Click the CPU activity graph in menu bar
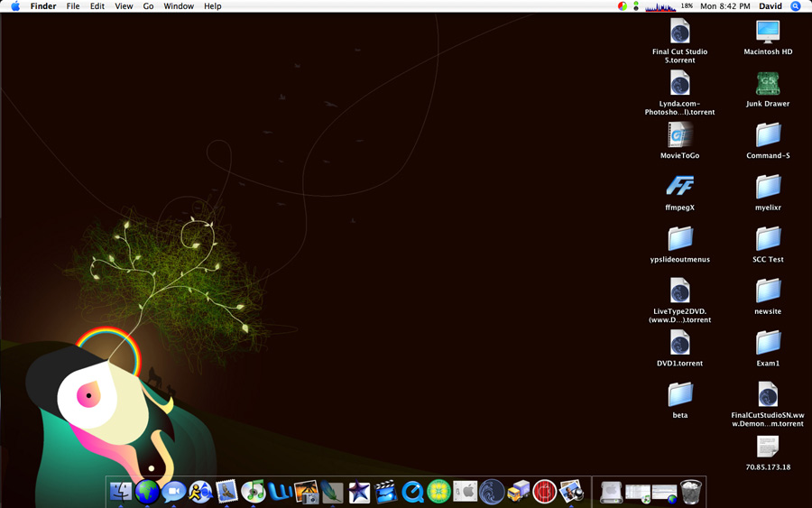The image size is (812, 508). click(x=660, y=6)
